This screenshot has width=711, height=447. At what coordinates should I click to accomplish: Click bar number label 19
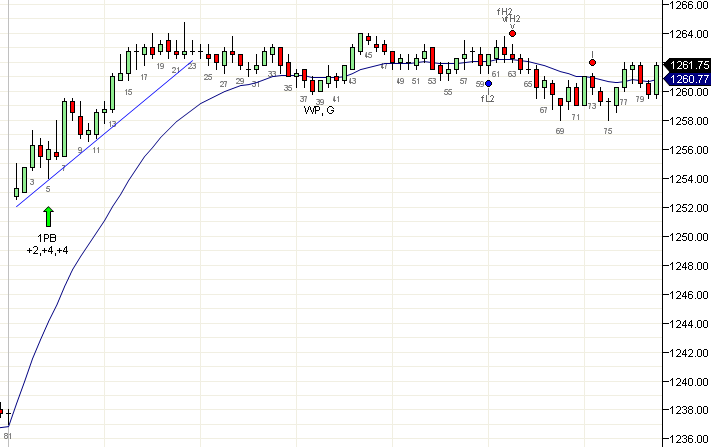coord(160,67)
